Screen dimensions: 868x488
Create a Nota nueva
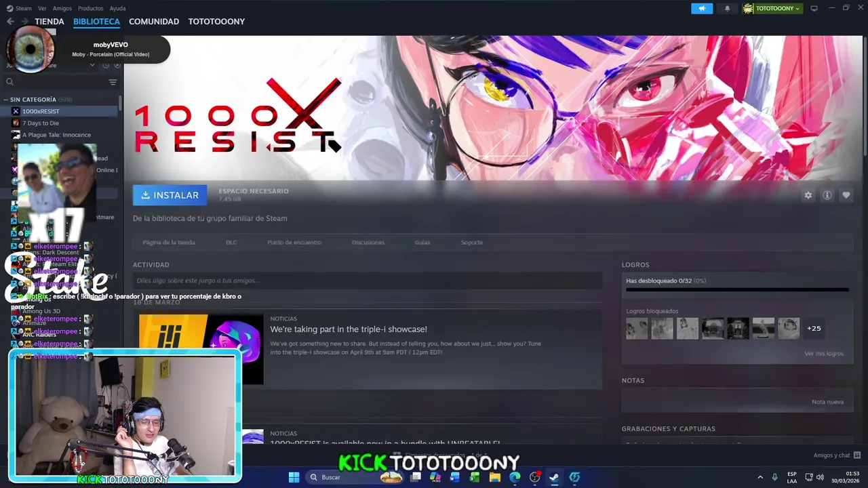[x=827, y=402]
